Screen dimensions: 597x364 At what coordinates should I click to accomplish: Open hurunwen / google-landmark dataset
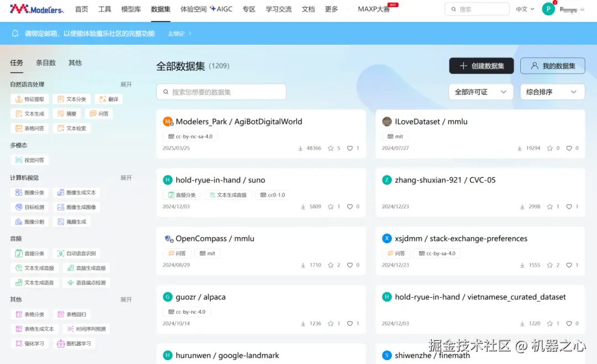pyautogui.click(x=227, y=356)
